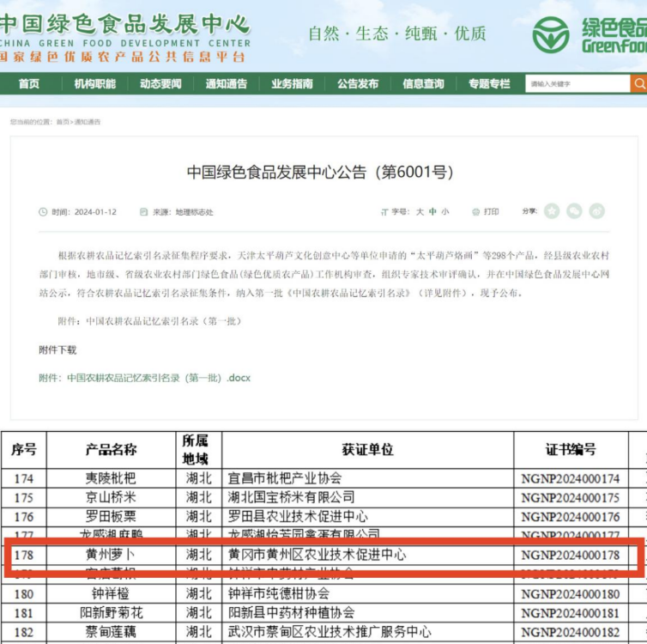
Task: Click the orange search magnifier button
Action: pos(638,84)
